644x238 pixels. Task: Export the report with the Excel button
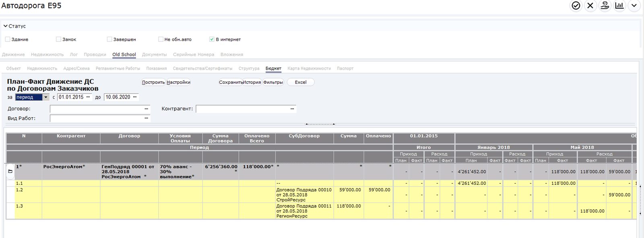point(301,82)
